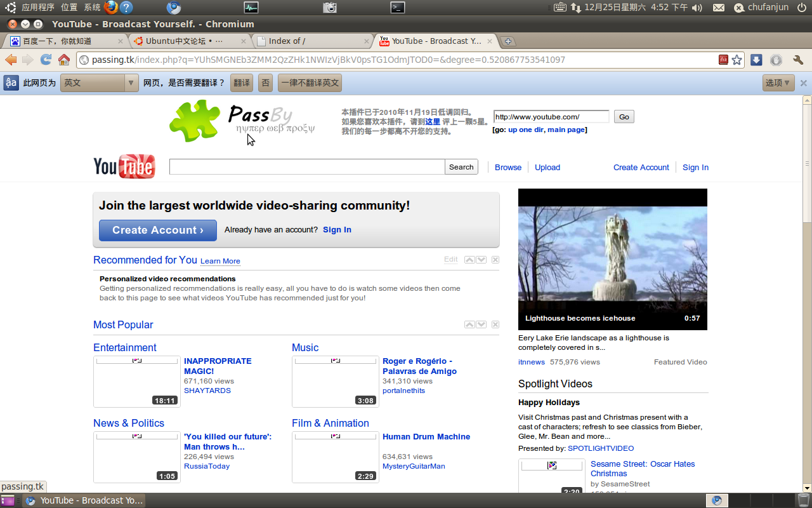Viewport: 812px width, 508px height.
Task: Click the gray round extension icon beside wrench
Action: click(776, 60)
